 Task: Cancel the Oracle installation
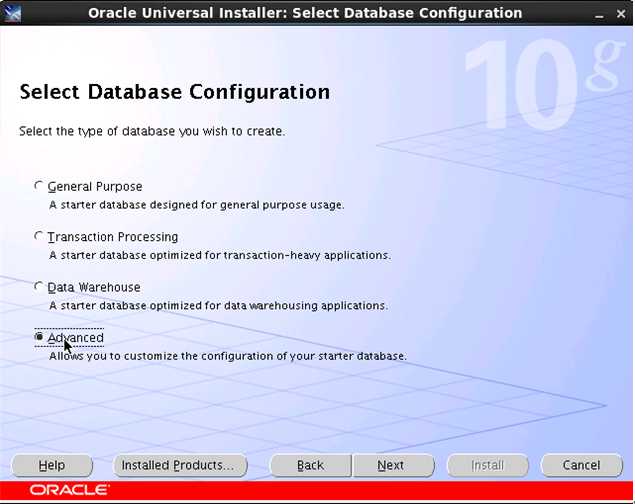[582, 465]
